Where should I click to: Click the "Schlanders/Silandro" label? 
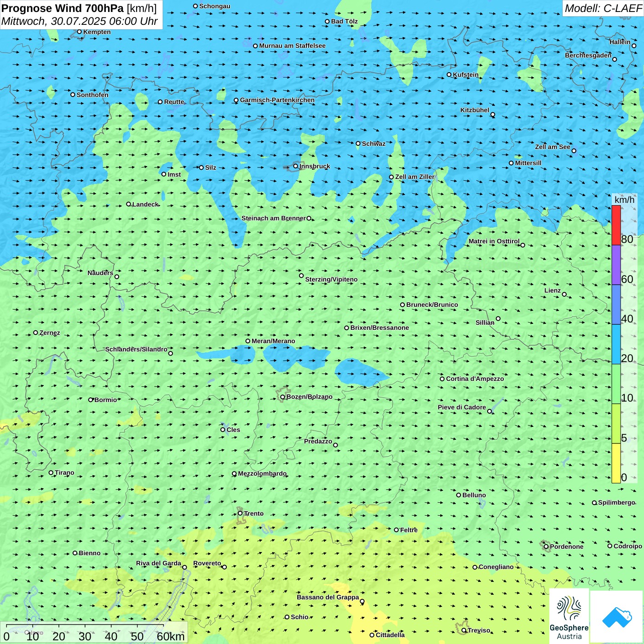[136, 349]
